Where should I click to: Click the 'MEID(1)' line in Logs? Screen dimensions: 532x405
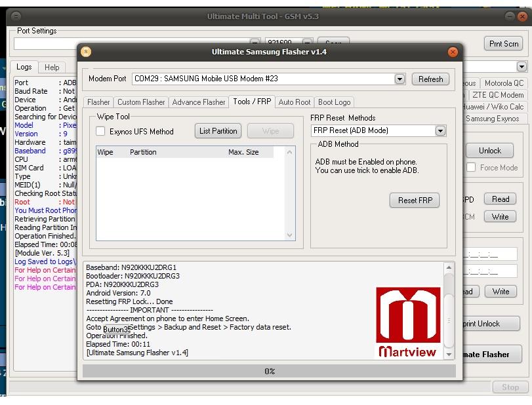[x=45, y=185]
